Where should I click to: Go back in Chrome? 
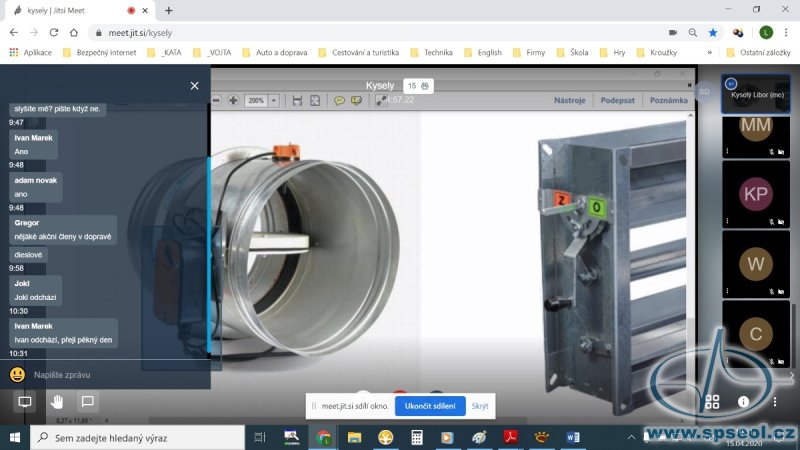[x=14, y=32]
